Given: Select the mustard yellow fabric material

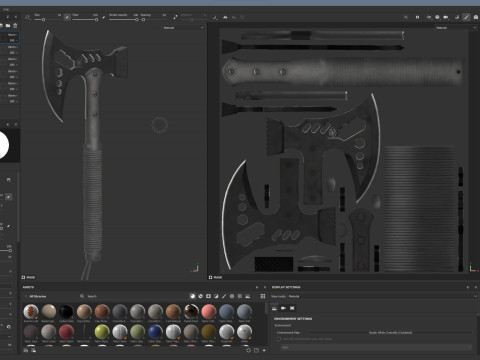Looking at the screenshot, I should (209, 332).
